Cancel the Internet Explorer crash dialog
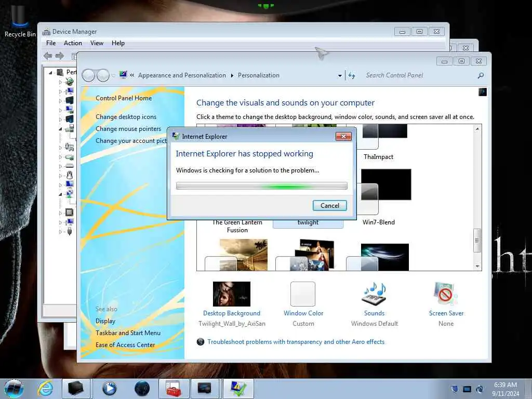Image resolution: width=532 pixels, height=399 pixels. (329, 205)
